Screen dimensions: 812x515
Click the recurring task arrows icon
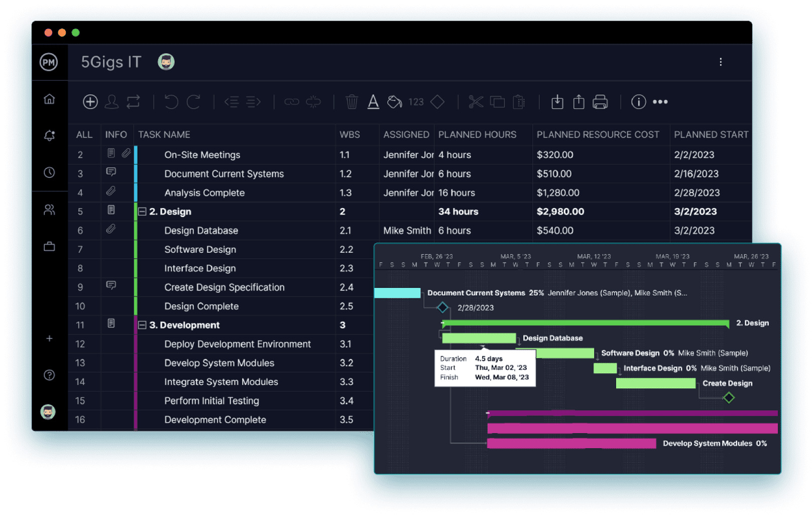click(134, 102)
